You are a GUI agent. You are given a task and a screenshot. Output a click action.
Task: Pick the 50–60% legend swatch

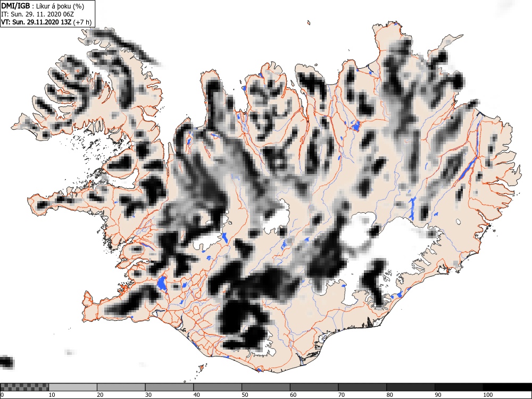(265, 387)
